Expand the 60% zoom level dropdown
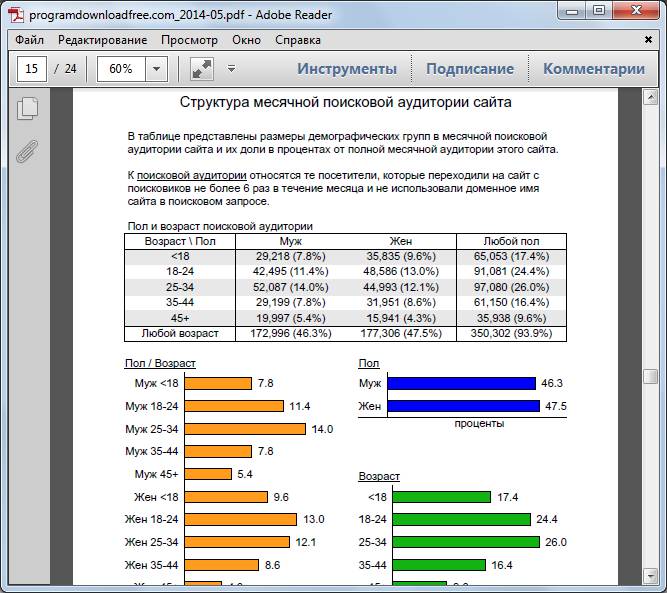This screenshot has width=667, height=593. pyautogui.click(x=157, y=69)
